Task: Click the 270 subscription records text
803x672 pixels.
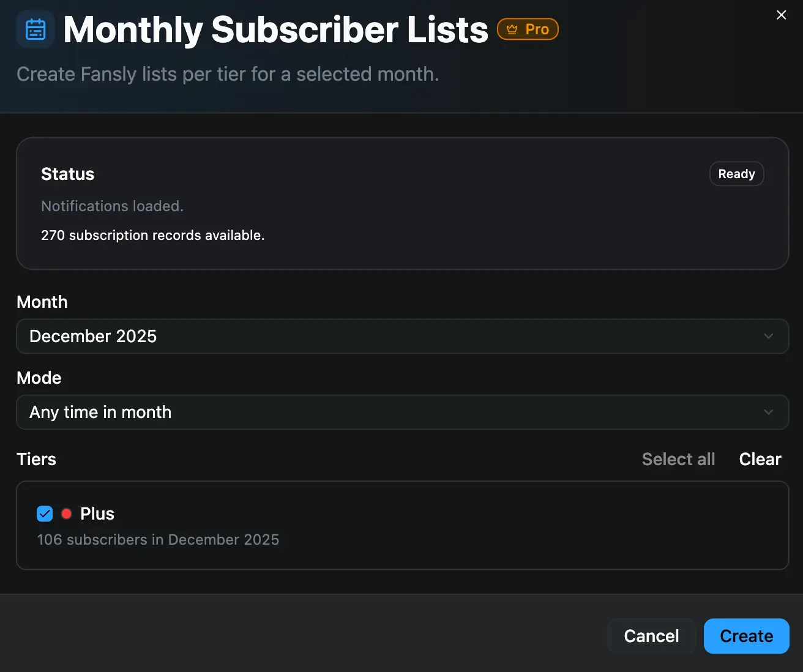Action: 152,235
